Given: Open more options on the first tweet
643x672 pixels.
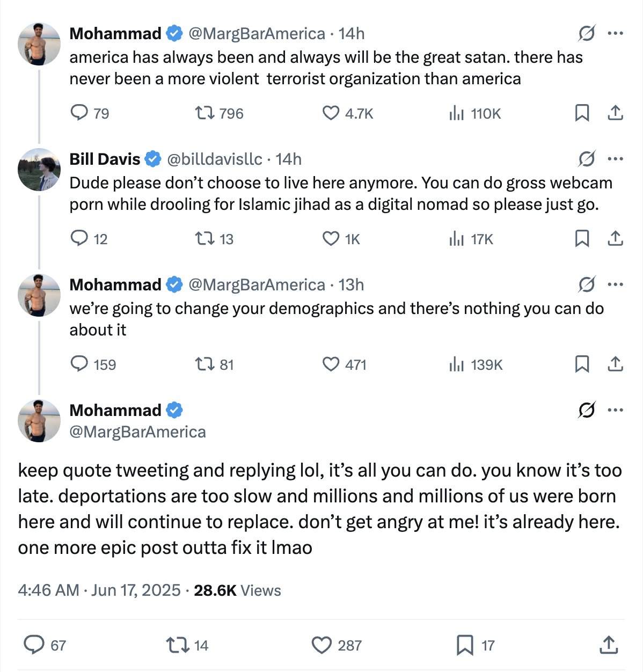Looking at the screenshot, I should 615,33.
